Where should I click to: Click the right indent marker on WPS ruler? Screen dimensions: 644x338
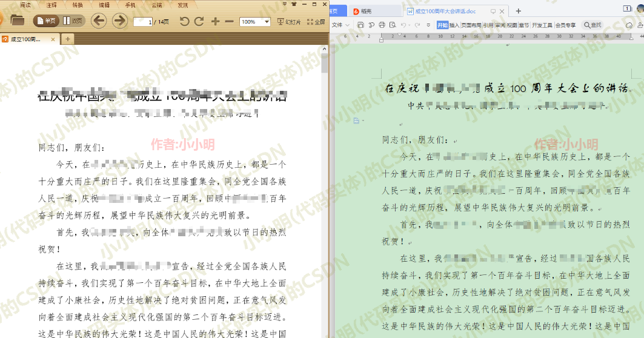pos(631,37)
